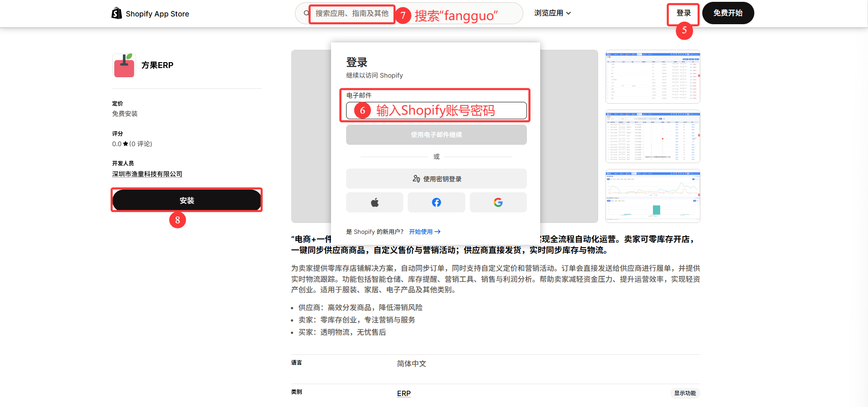
Task: Expand the 浏览应用 dropdown menu
Action: (552, 13)
